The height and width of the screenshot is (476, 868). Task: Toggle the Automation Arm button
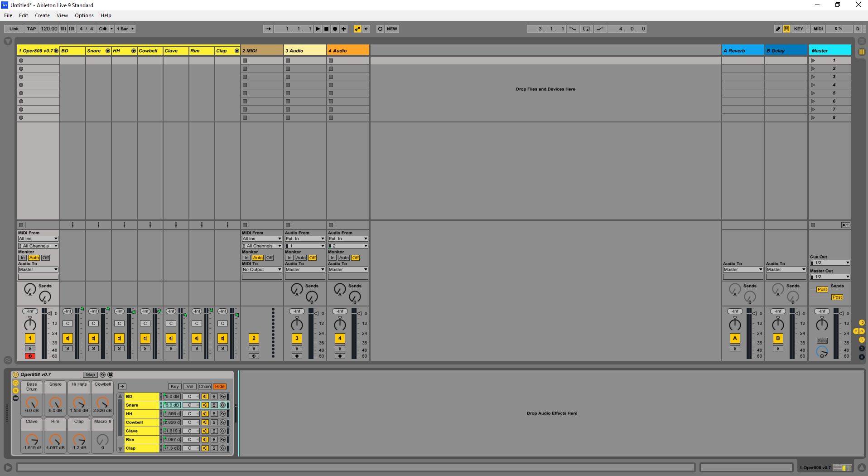[x=357, y=29]
